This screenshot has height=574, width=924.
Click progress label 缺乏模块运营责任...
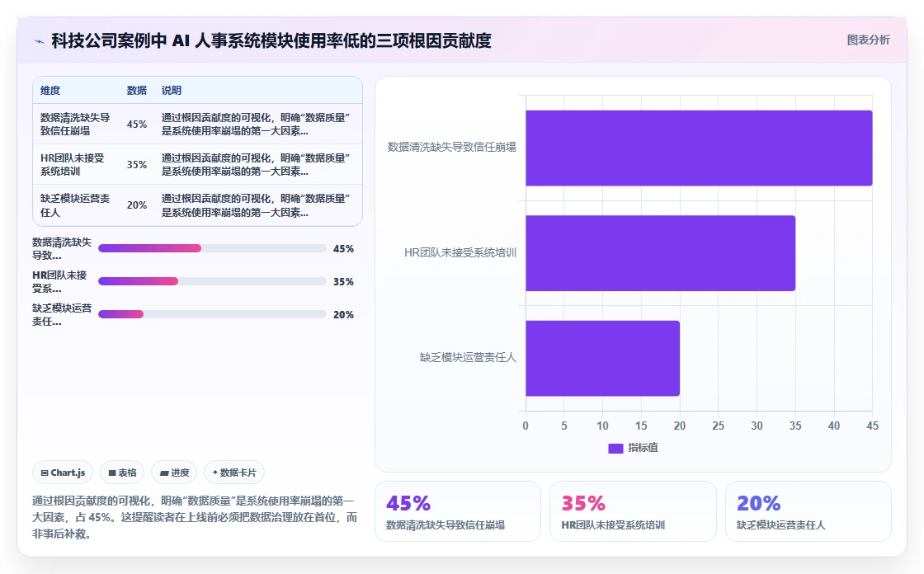[62, 315]
